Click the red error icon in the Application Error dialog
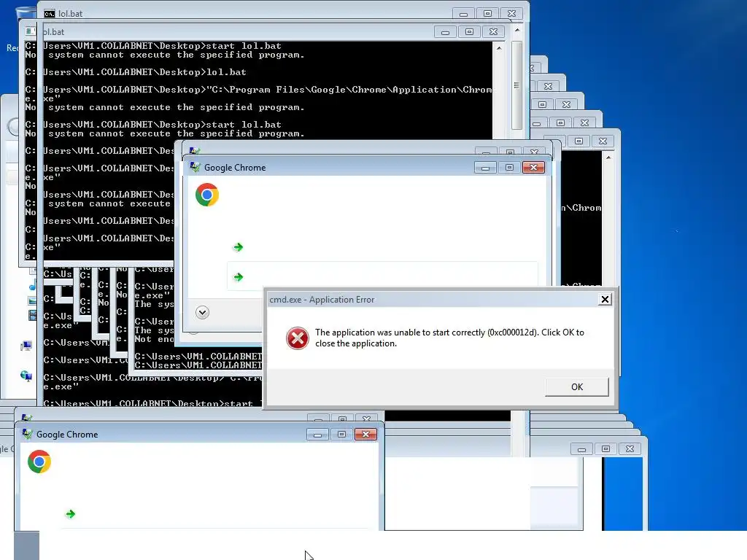 [x=298, y=338]
